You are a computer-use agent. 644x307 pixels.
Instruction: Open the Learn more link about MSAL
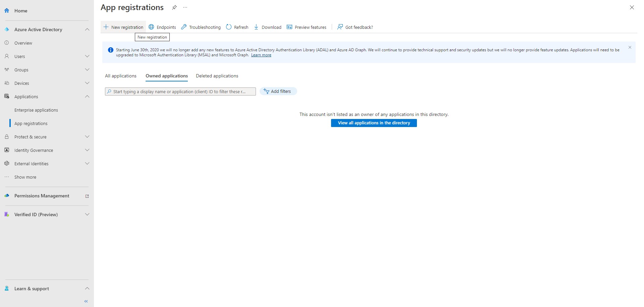(x=261, y=55)
